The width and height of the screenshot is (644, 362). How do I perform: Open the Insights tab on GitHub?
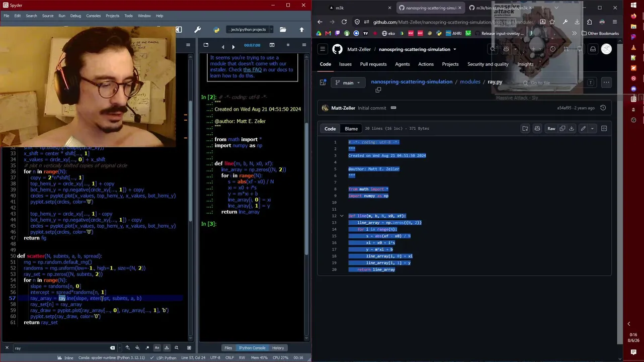[525, 64]
